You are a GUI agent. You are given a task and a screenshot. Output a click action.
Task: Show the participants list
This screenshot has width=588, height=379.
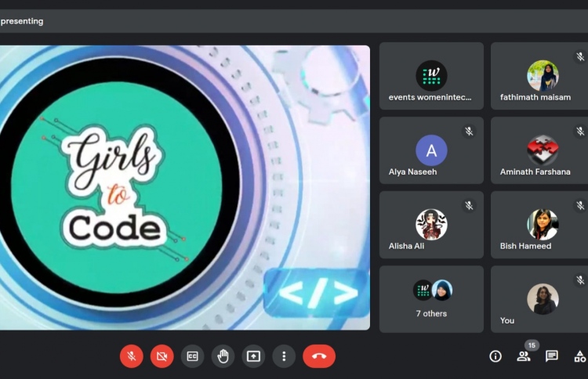point(524,356)
